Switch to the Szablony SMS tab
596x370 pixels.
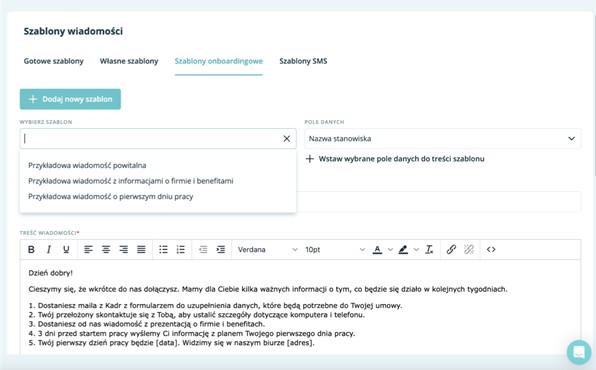pyautogui.click(x=303, y=61)
